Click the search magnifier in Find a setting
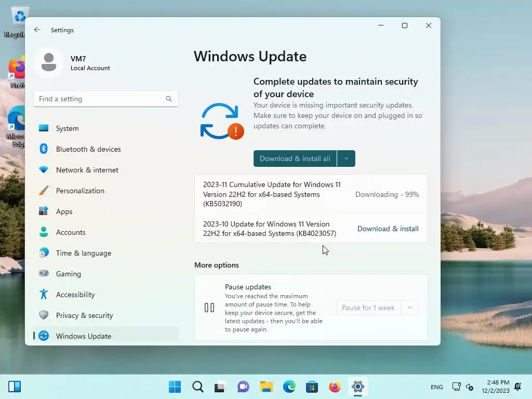532x399 pixels. [x=169, y=99]
